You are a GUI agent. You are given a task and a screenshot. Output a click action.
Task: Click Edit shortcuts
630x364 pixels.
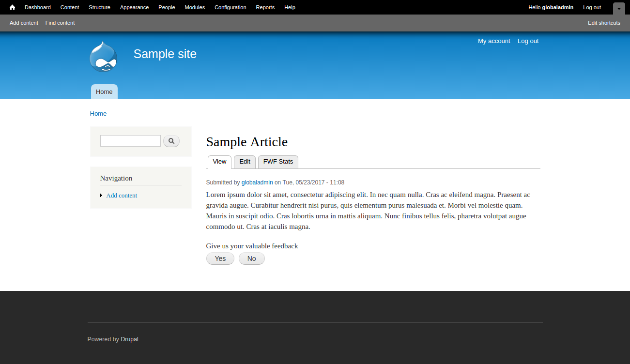click(604, 23)
